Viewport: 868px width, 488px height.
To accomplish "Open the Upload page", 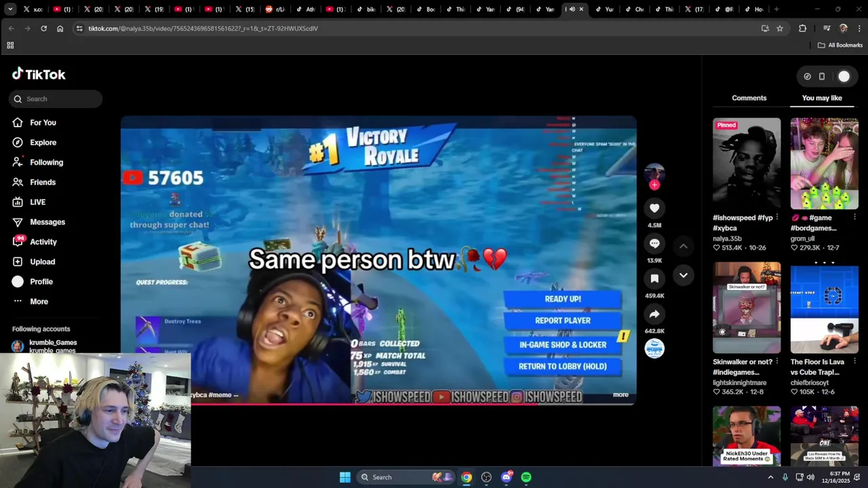I will tap(34, 262).
